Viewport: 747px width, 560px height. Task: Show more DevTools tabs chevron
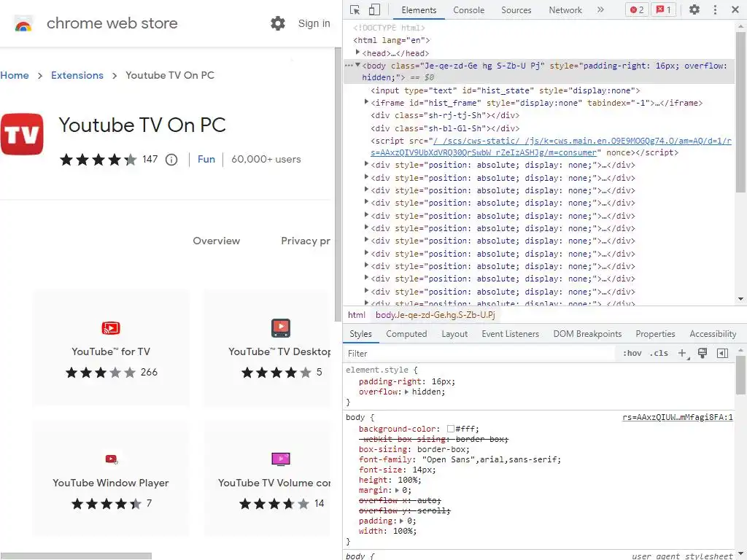pyautogui.click(x=600, y=9)
